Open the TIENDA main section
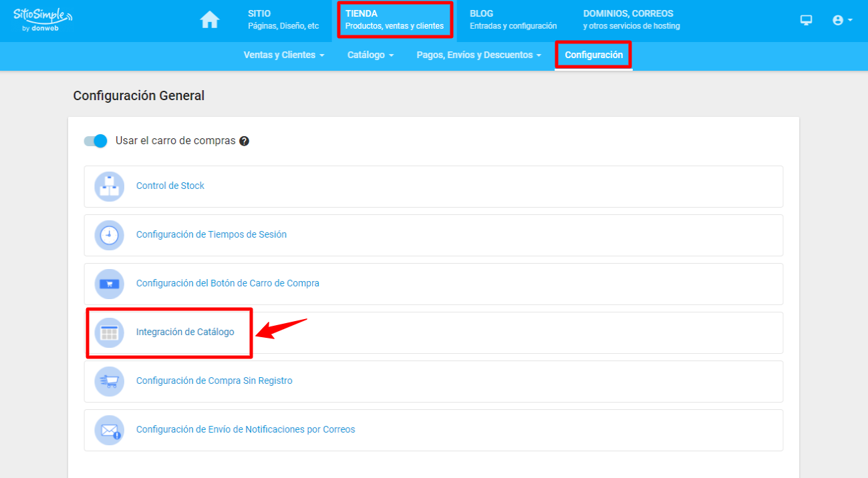Screen dimensions: 868x478 coord(395,20)
